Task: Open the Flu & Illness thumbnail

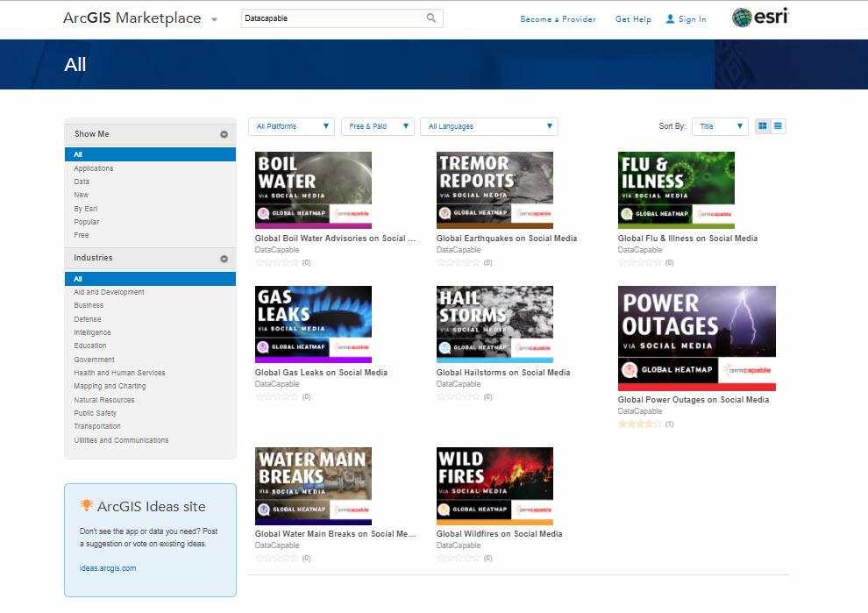Action: click(677, 190)
